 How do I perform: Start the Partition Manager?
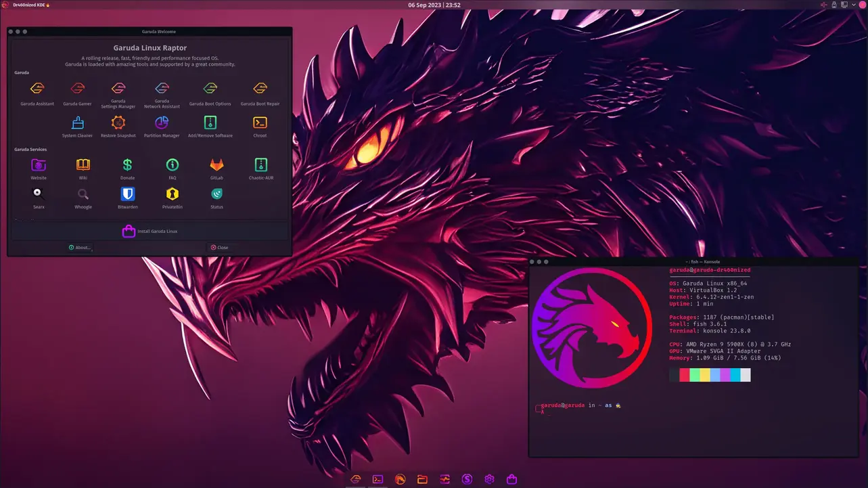(161, 124)
